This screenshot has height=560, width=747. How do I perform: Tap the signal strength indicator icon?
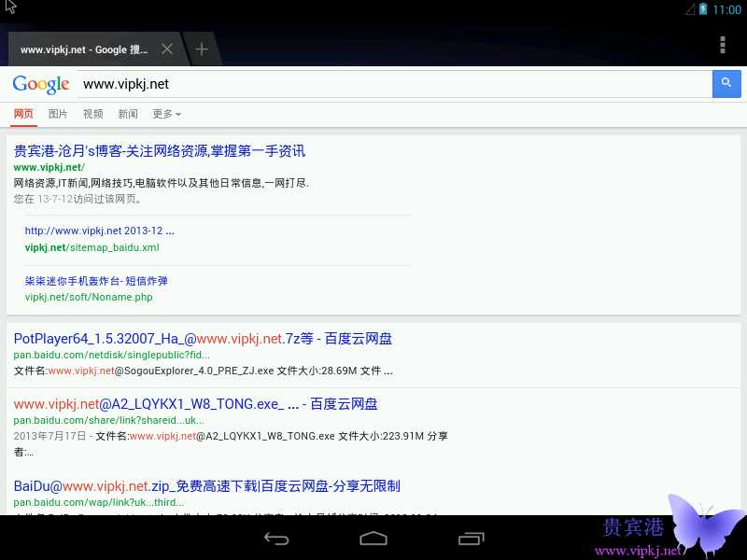(x=690, y=9)
